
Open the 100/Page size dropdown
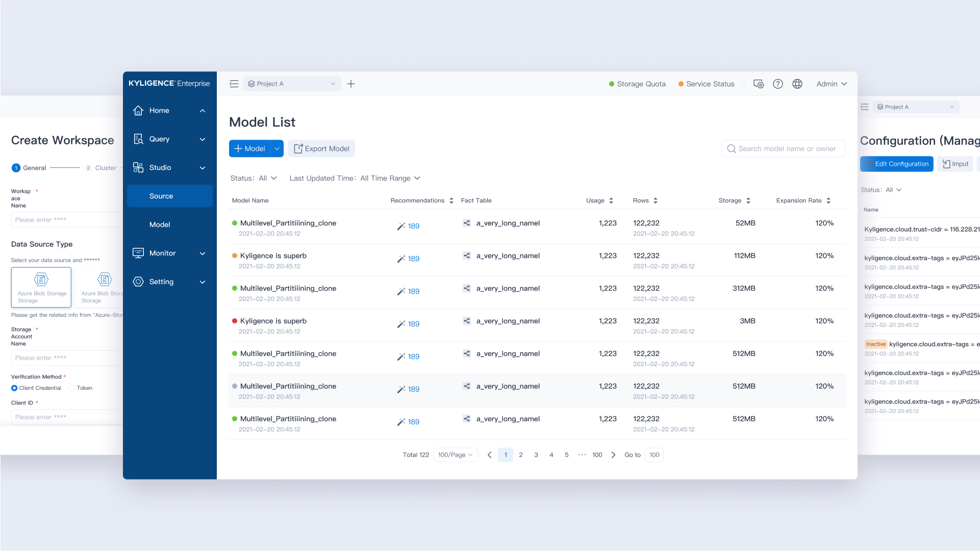(x=456, y=455)
